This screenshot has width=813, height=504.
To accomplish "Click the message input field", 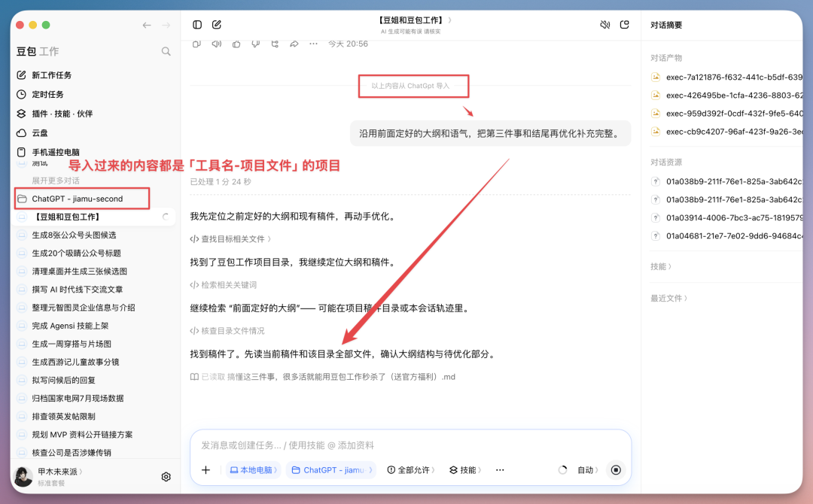I will click(410, 445).
